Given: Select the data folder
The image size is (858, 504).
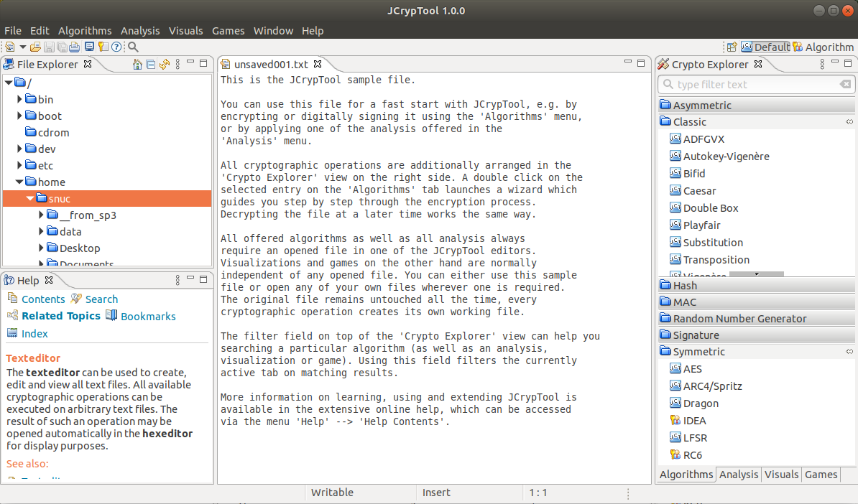Looking at the screenshot, I should pyautogui.click(x=70, y=231).
